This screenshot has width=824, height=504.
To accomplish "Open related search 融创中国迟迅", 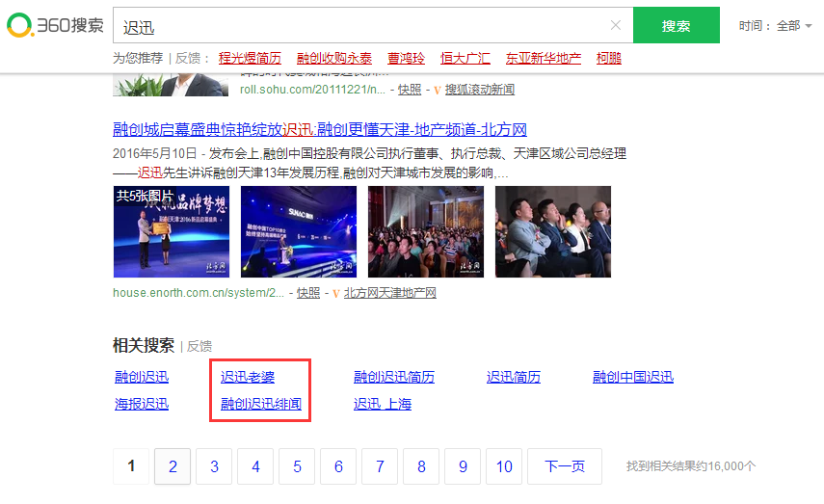I will pyautogui.click(x=633, y=377).
